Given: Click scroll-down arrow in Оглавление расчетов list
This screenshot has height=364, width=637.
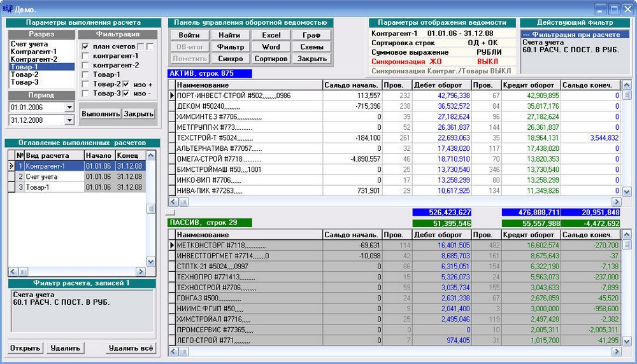Looking at the screenshot, I should 151,262.
